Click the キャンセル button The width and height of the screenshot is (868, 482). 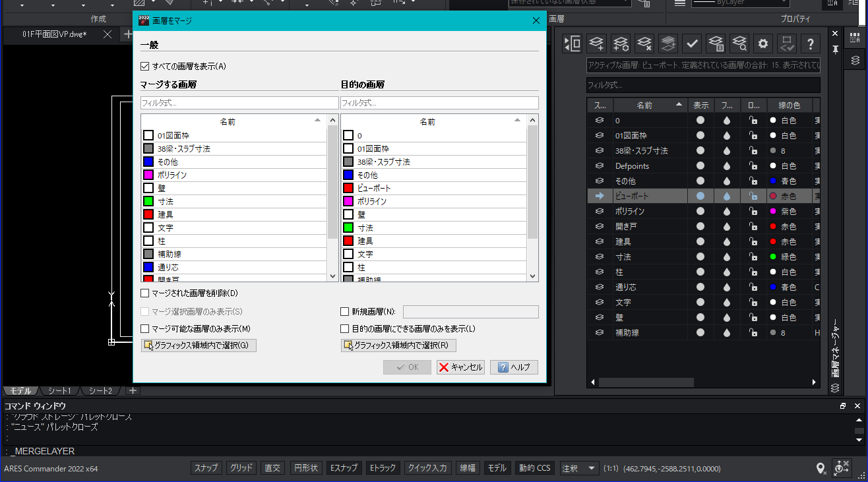[461, 367]
